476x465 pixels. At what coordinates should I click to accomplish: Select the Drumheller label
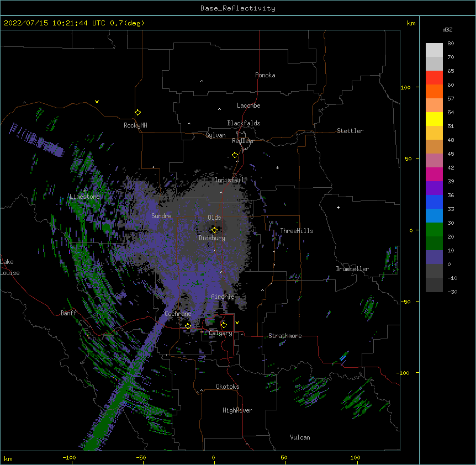352,269
